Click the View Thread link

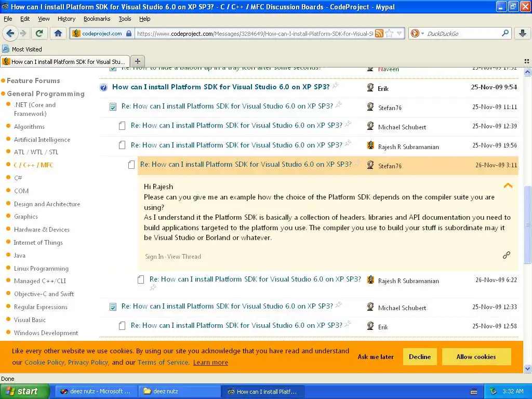184,257
